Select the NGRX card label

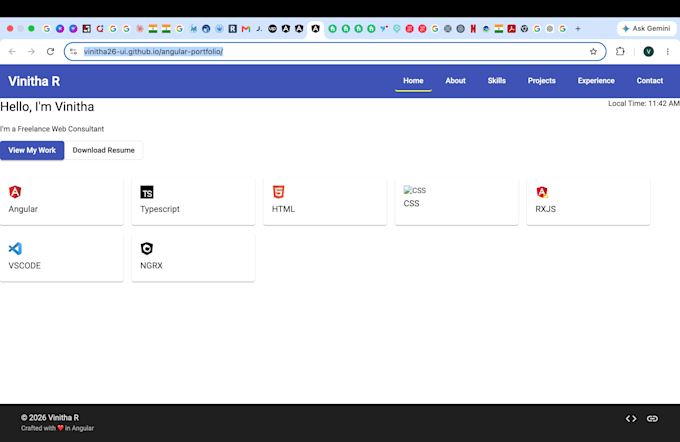tap(151, 265)
